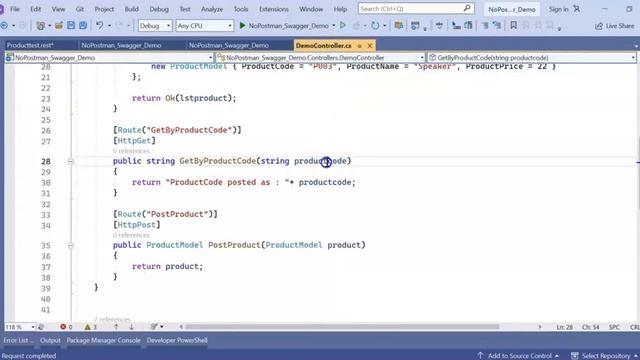Click the new project icon
The height and width of the screenshot is (360, 640).
tap(40, 26)
